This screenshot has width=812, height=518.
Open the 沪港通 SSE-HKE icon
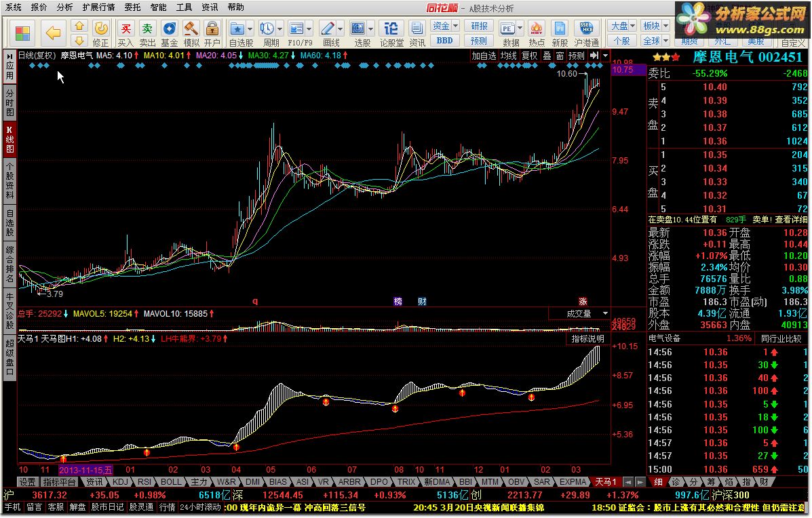[586, 34]
